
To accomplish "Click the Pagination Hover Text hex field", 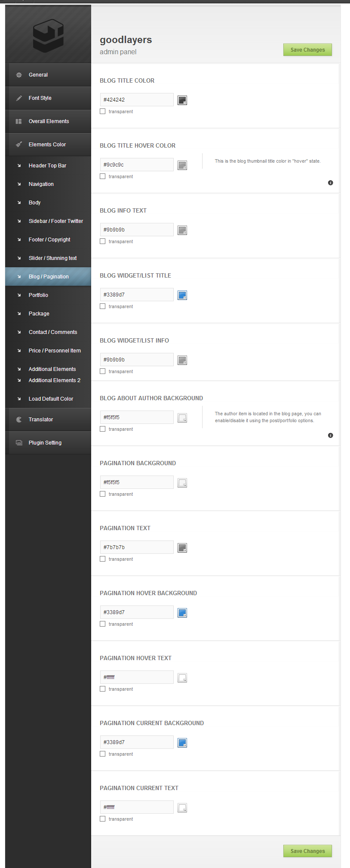I will point(137,677).
